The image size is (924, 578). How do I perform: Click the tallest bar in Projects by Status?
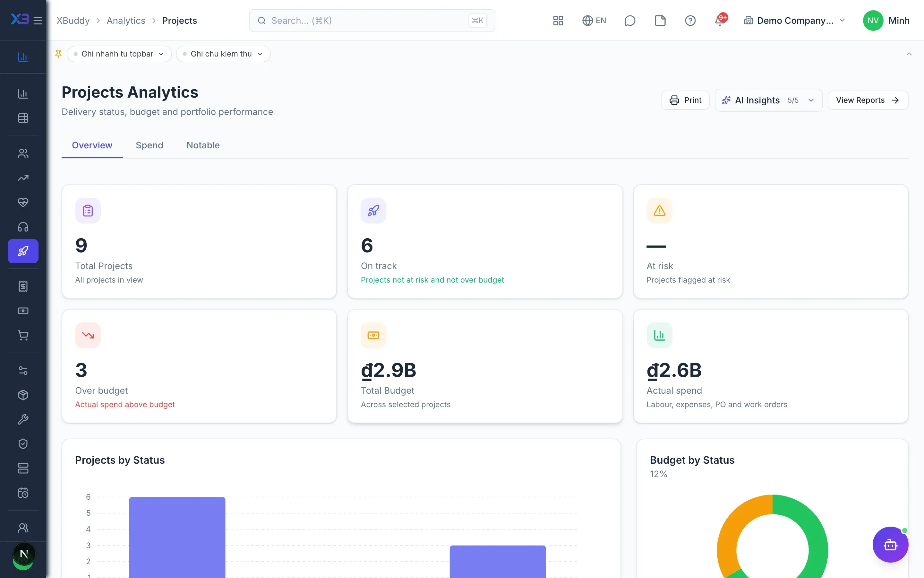pos(177,537)
